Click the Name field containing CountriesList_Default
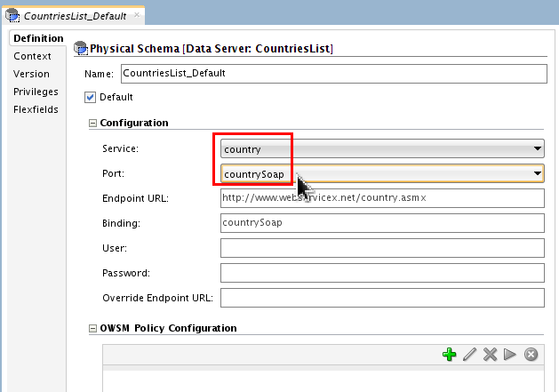This screenshot has width=559, height=392. click(334, 74)
